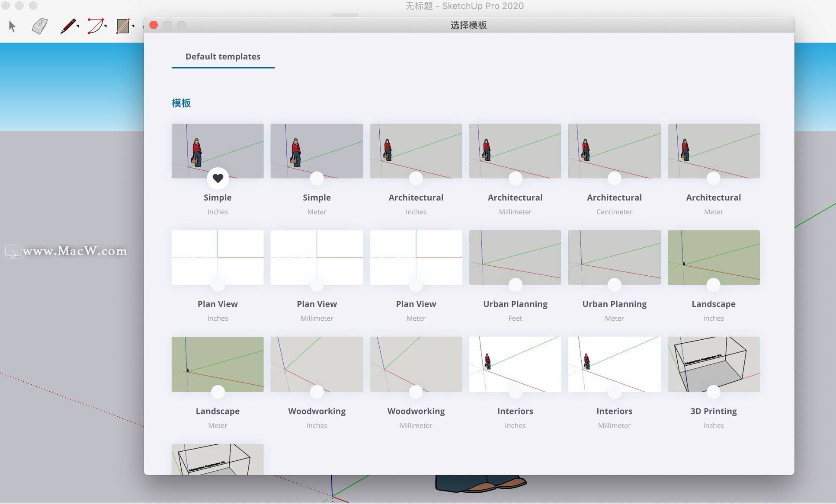Viewport: 836px width, 504px height.
Task: Select the Rectangle shape tool
Action: [123, 26]
